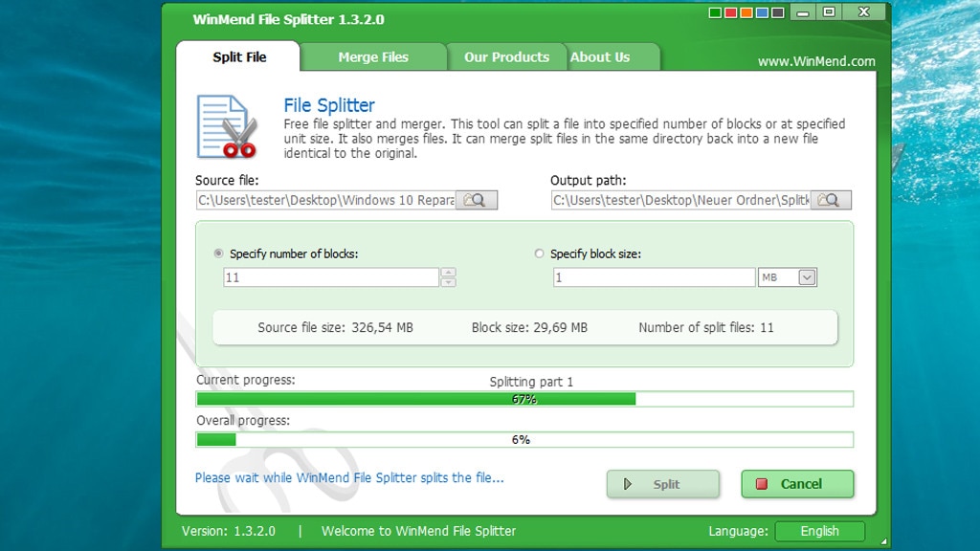
Task: Select the dark gray color theme swatch
Action: coord(777,12)
